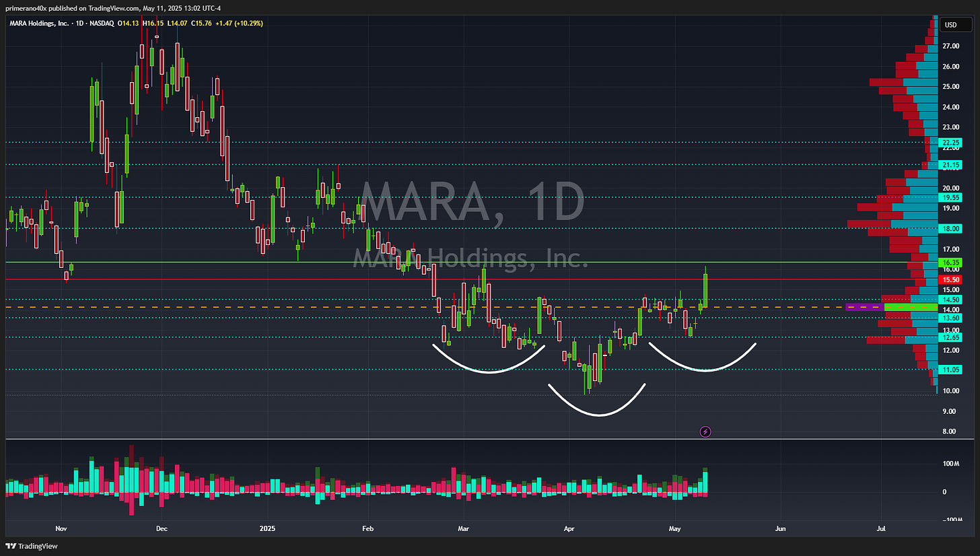Click the low value L14.07
This screenshot has height=556, width=980.
click(x=178, y=24)
